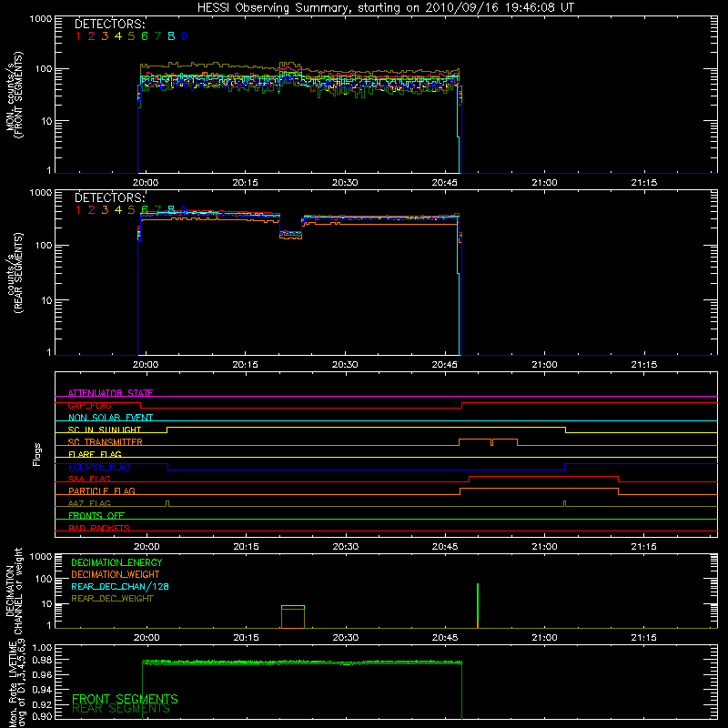Image resolution: width=728 pixels, height=728 pixels.
Task: Select "DETECTORS:" label in rear segments panel
Action: pyautogui.click(x=110, y=197)
